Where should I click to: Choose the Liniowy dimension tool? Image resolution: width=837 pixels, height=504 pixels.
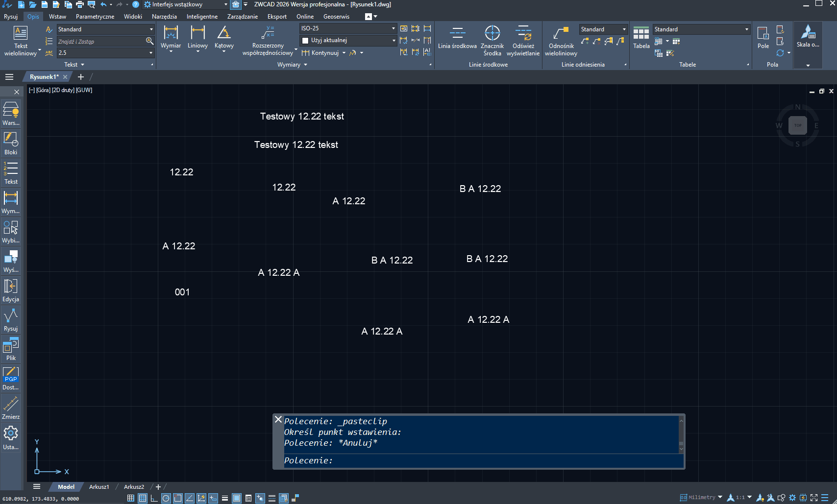197,38
